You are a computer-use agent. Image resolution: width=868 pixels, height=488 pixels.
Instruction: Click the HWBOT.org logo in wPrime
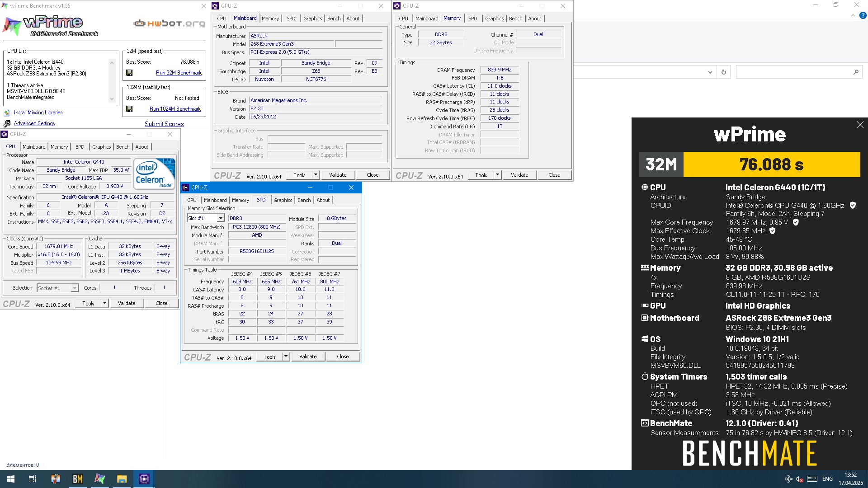[x=169, y=23]
